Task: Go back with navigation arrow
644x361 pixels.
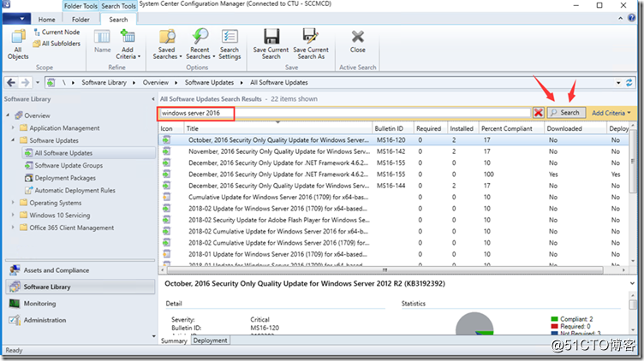Action: tap(11, 82)
